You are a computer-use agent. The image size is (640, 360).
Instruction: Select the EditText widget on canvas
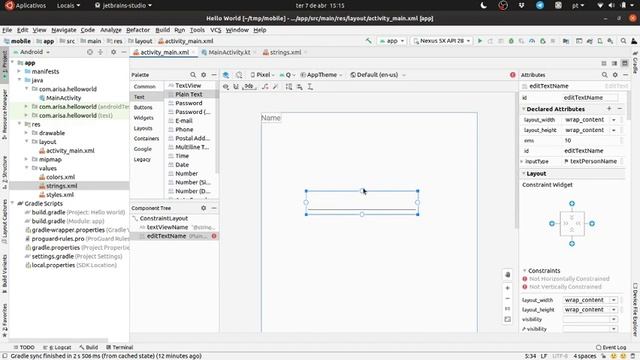362,202
